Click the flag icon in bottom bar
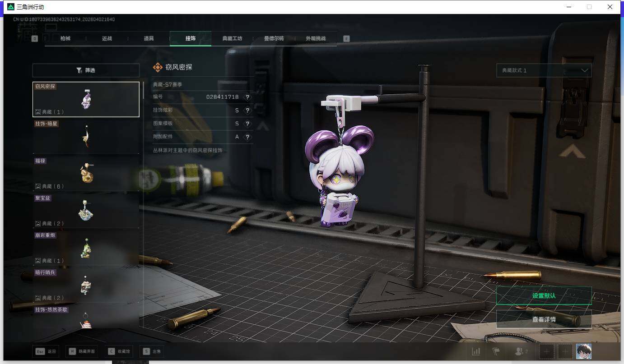624x364 pixels. pos(497,351)
